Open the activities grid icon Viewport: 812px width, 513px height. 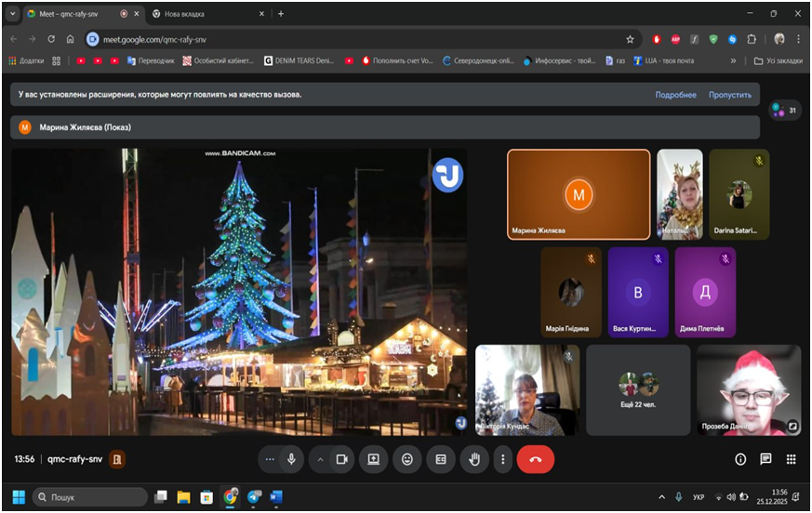point(791,459)
